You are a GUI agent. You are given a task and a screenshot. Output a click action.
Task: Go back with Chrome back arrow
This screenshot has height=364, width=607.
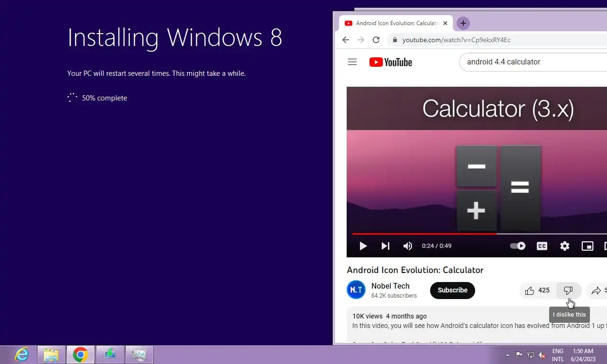346,40
